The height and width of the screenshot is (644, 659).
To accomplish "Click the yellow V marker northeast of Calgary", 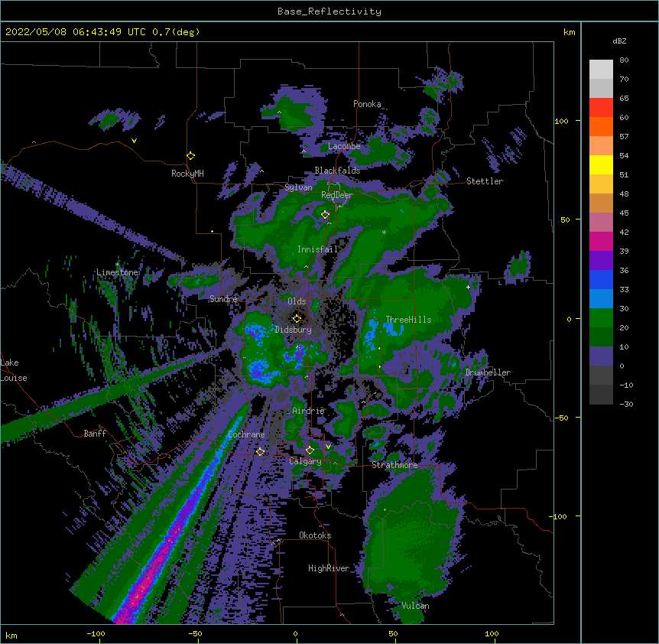I will click(x=328, y=447).
